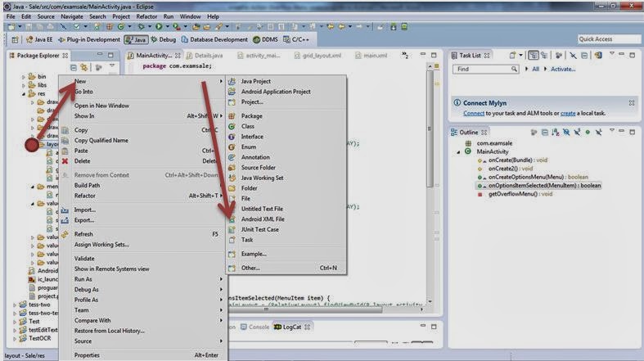Screen dimensions: 644x361
Task: Expand the Team submenu arrow
Action: click(221, 310)
